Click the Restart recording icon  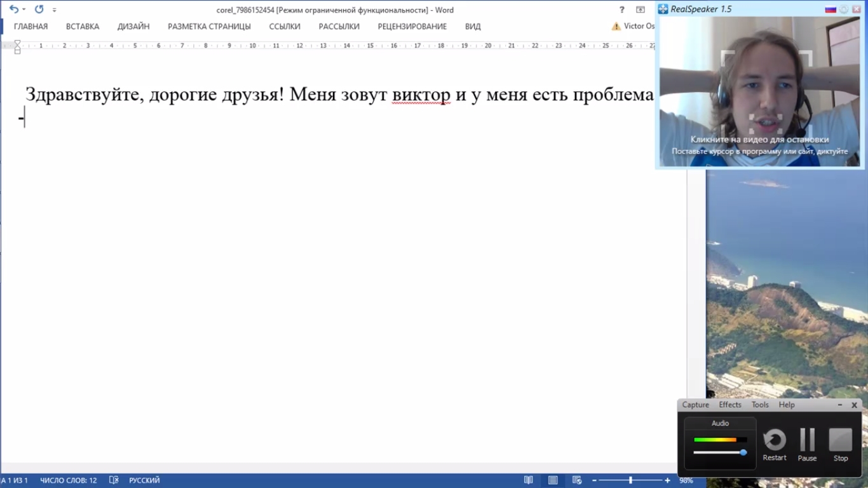point(774,440)
